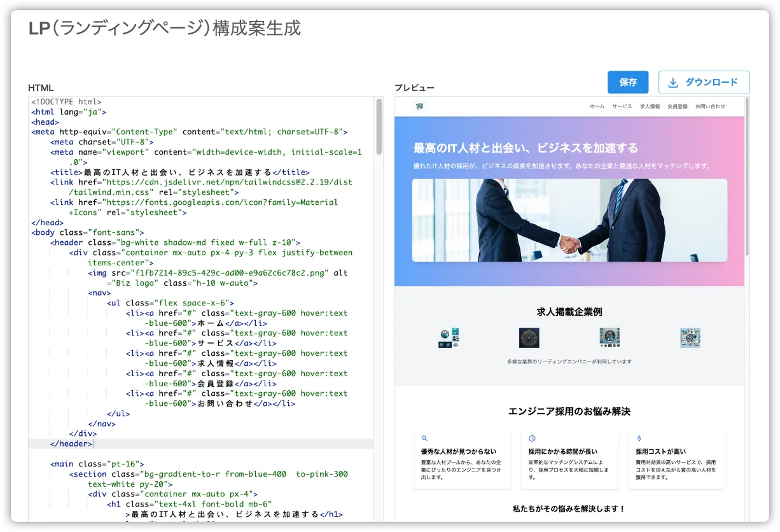Open 会員登録 in the preview navigation
Viewport: 780px width, 532px height.
click(677, 106)
